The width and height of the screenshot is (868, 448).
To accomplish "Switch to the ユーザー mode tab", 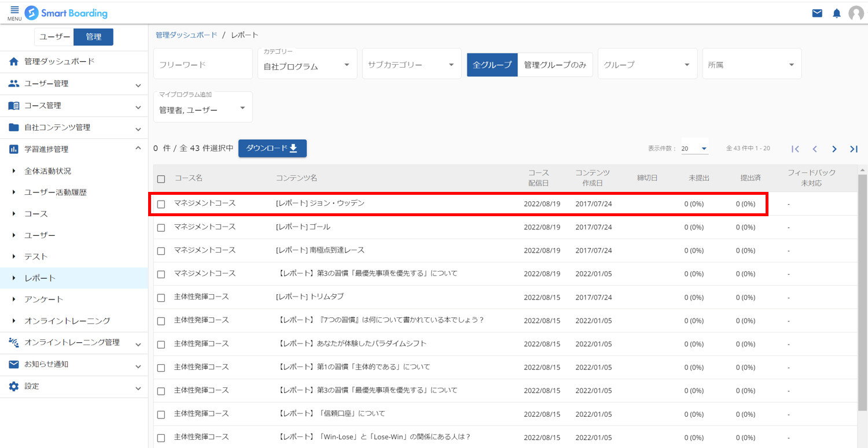I will tap(54, 37).
